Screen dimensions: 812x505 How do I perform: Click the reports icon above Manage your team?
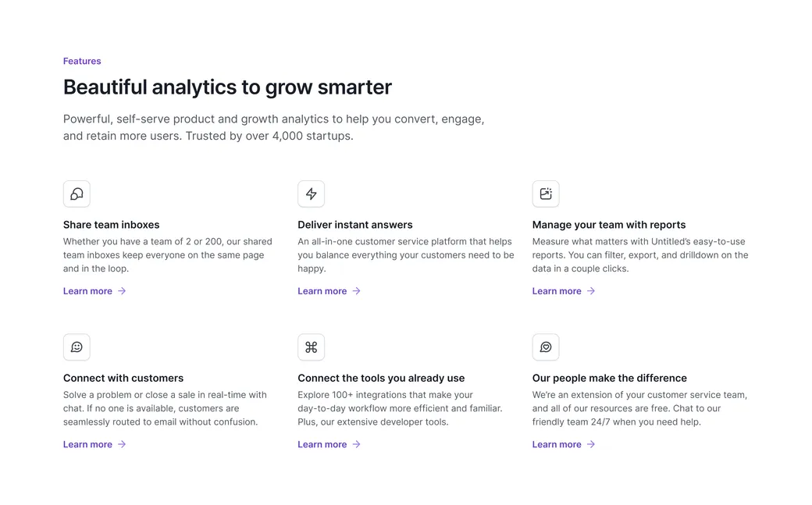[546, 194]
